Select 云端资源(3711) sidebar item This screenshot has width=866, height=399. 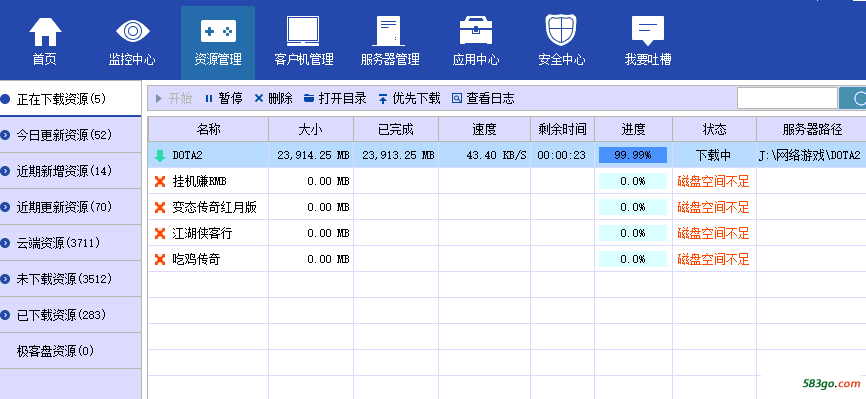[x=71, y=243]
